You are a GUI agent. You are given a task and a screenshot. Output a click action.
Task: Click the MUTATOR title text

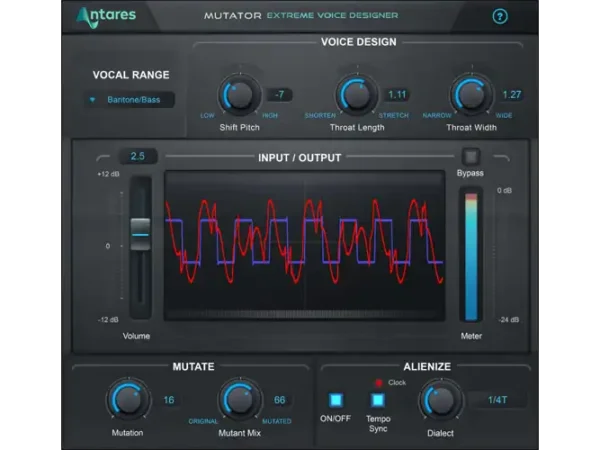233,16
